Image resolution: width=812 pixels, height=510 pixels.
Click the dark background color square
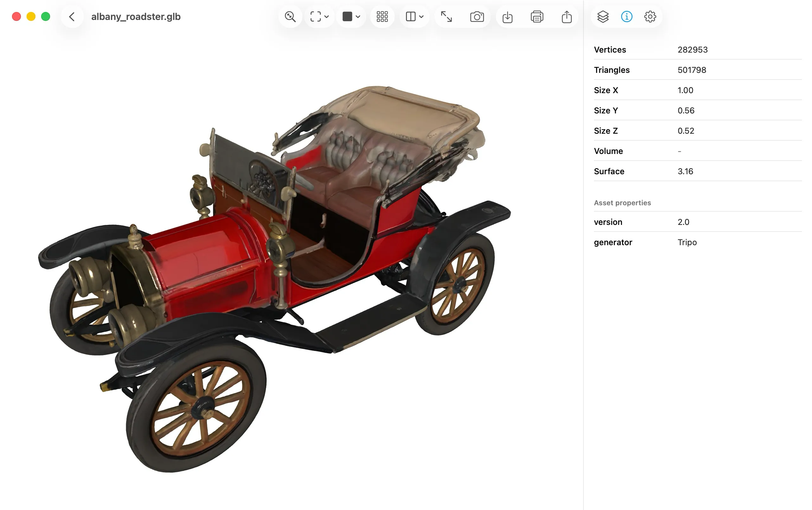pos(347,16)
